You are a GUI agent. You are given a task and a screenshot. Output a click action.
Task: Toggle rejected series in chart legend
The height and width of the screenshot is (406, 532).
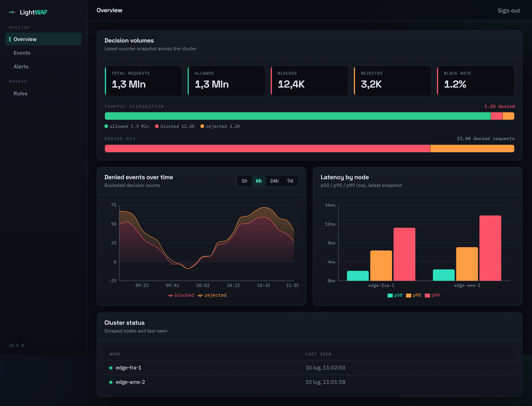(212, 295)
